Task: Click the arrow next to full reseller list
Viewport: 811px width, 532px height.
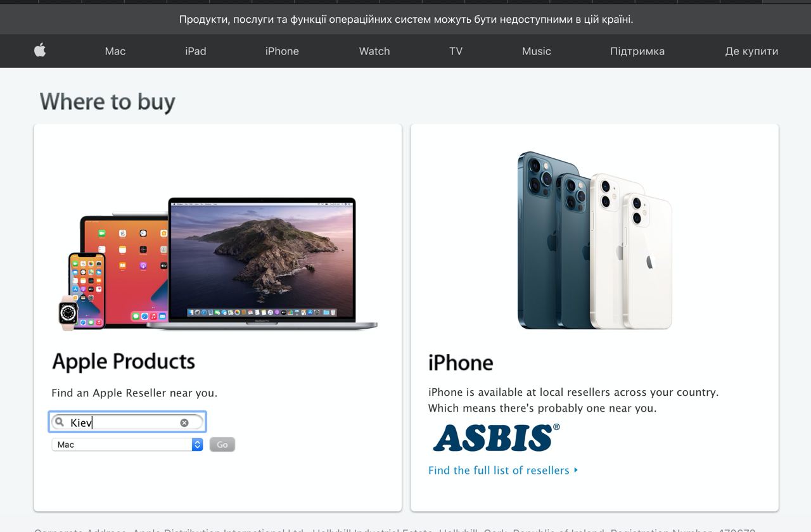Action: (575, 470)
